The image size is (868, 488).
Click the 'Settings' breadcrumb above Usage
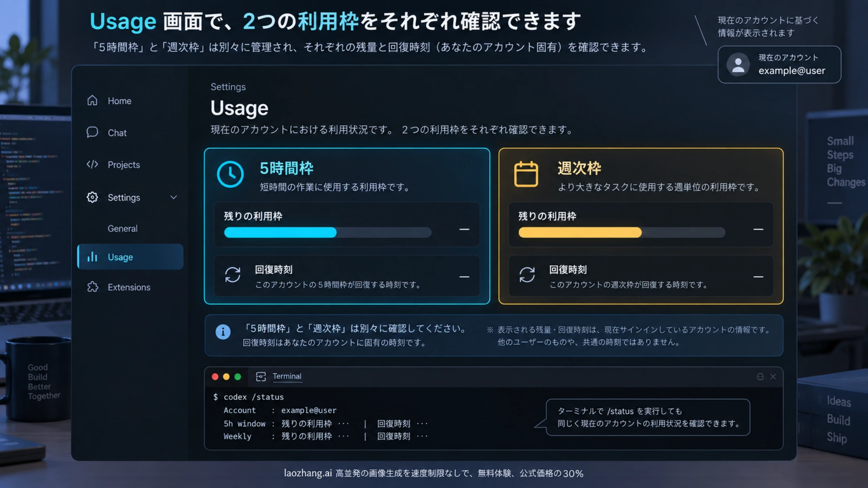[x=228, y=87]
